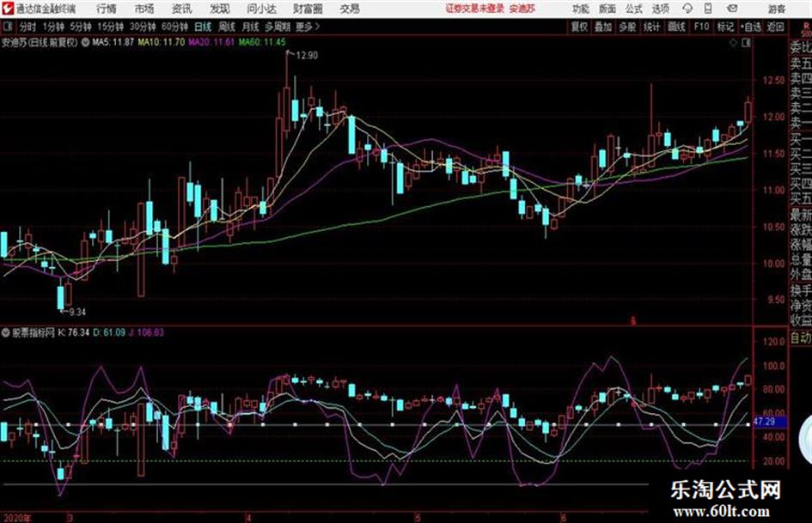Viewport: 812px width, 523px height.
Task: Click the MA5: 11.87 indicator value
Action: click(x=113, y=42)
